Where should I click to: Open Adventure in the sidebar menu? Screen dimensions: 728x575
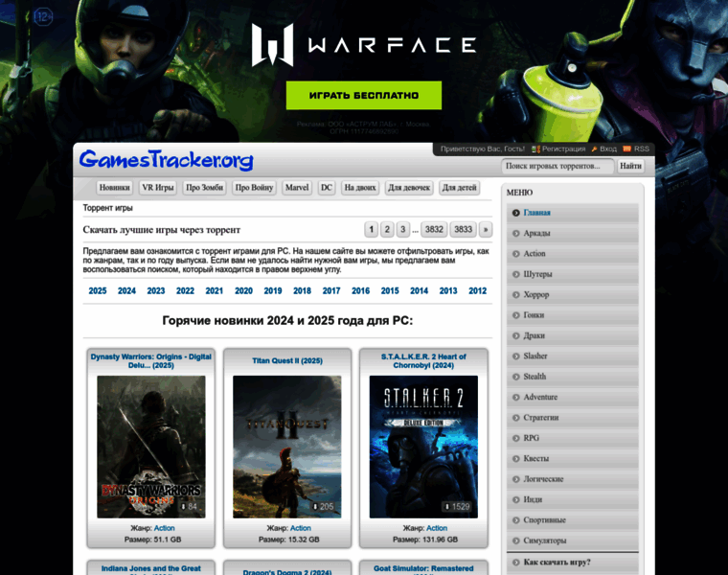coord(573,397)
